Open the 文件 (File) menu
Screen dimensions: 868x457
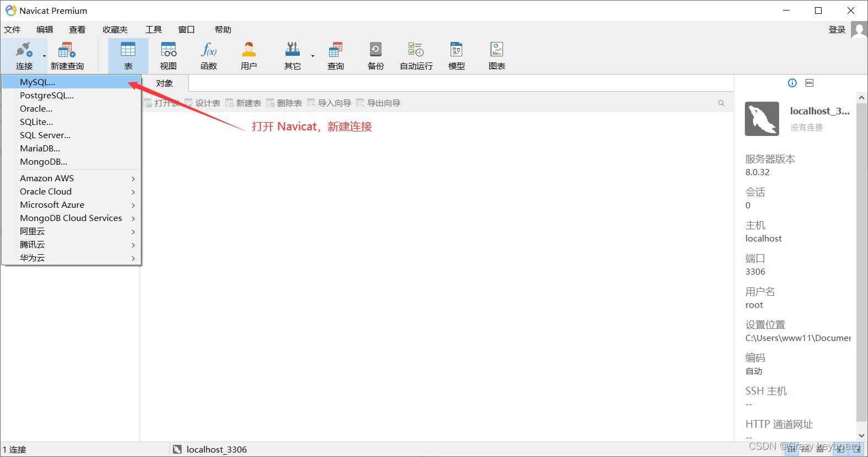point(12,30)
